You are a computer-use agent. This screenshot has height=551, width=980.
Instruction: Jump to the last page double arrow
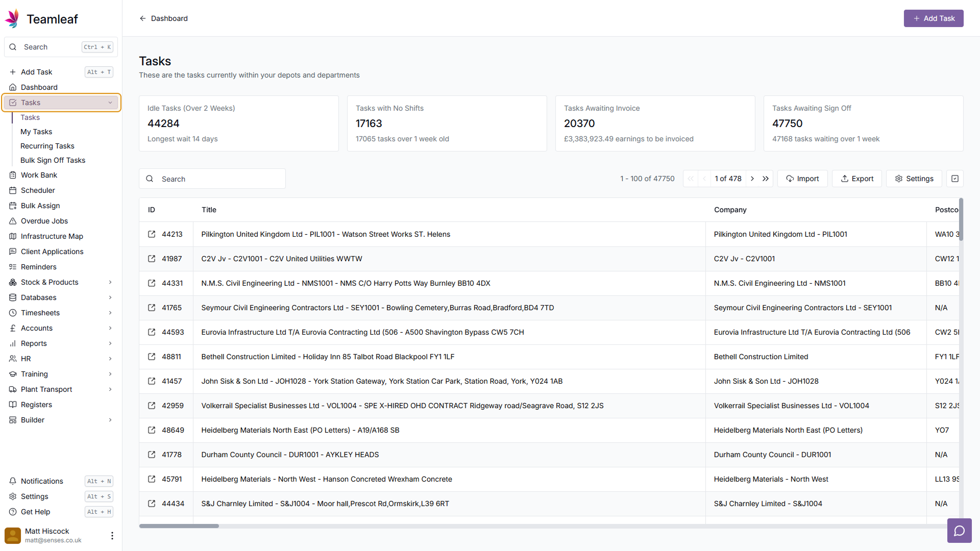coord(766,179)
